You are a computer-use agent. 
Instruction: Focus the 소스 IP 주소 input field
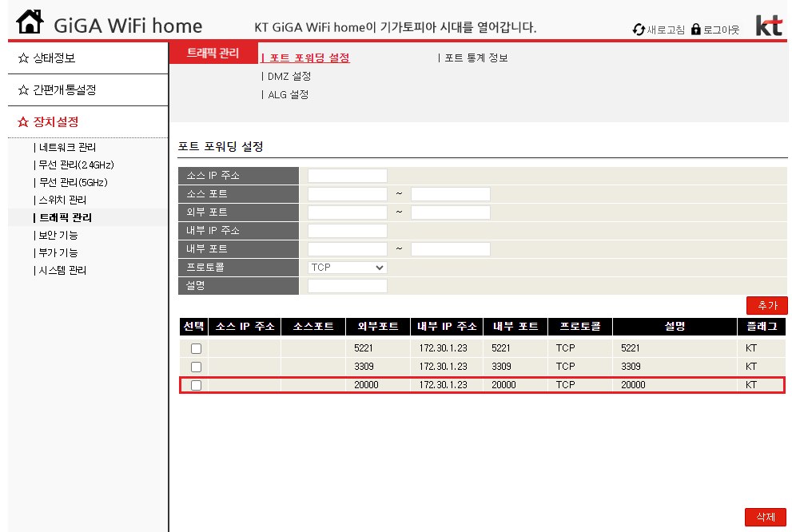pyautogui.click(x=348, y=176)
